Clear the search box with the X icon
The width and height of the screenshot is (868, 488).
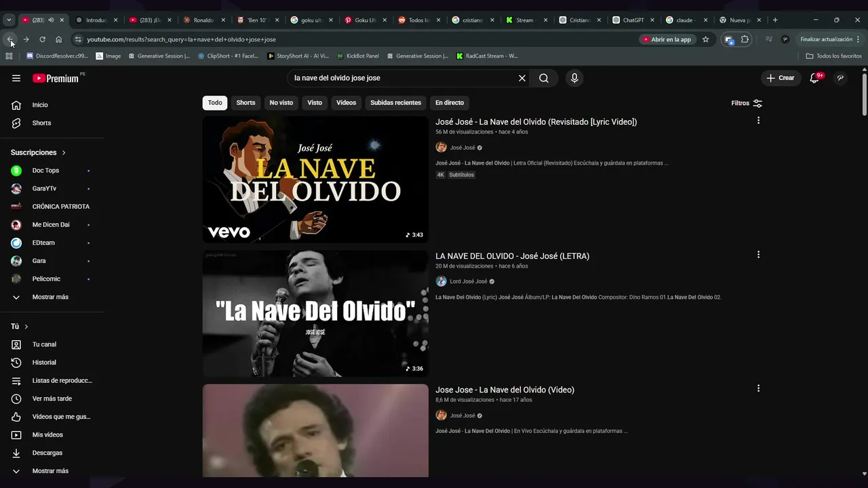[x=522, y=78]
